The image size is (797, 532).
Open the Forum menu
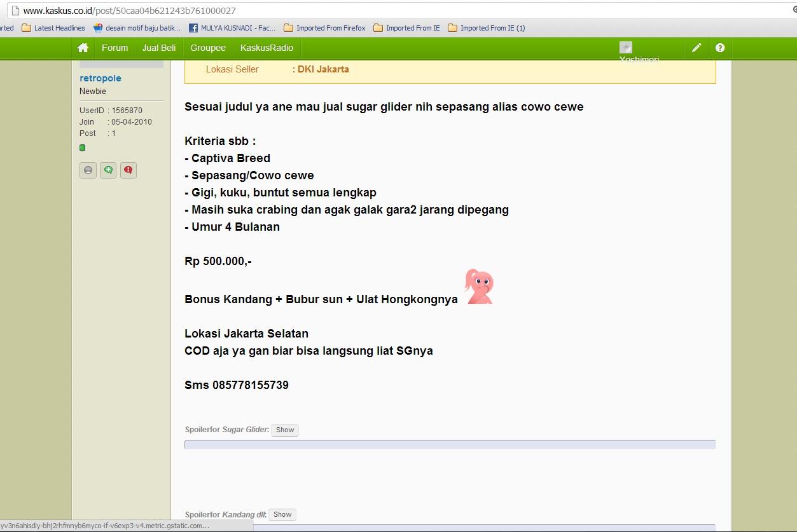coord(114,48)
